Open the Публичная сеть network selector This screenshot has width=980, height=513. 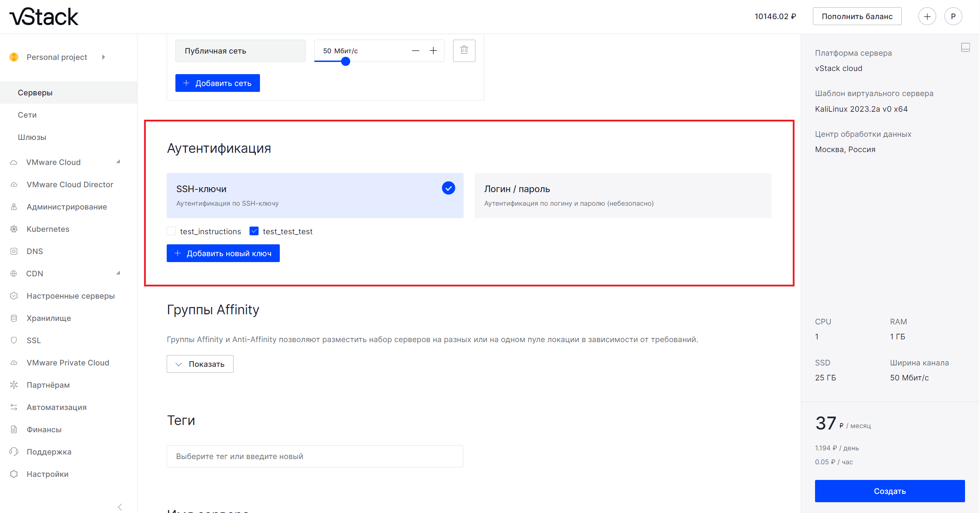pyautogui.click(x=240, y=50)
